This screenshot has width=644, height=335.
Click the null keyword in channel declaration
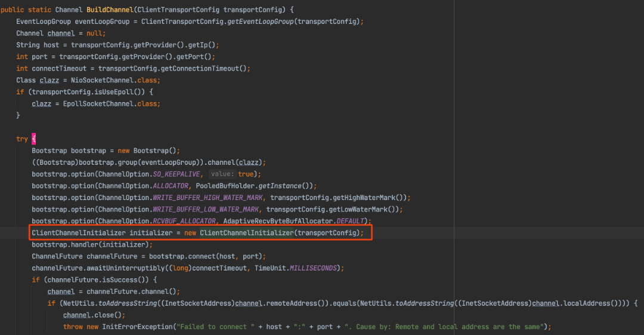pos(94,33)
